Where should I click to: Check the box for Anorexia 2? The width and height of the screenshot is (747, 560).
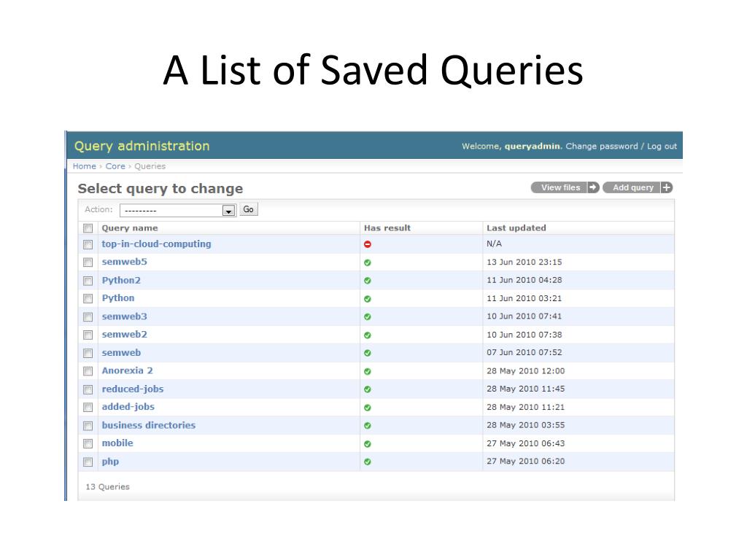(88, 371)
